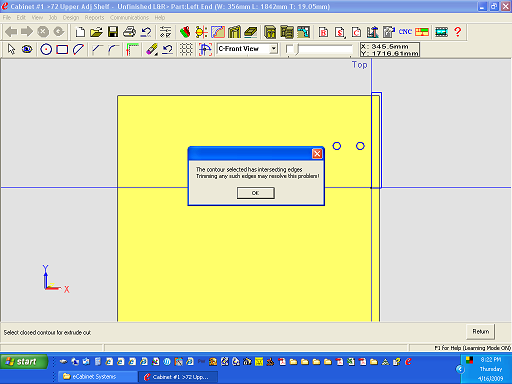Save with the floppy disk icon

(x=113, y=32)
